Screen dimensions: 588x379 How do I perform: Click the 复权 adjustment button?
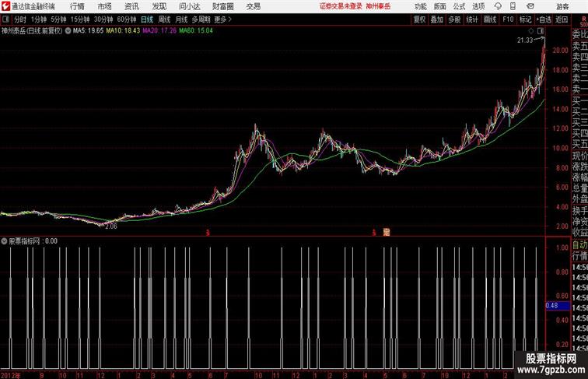point(419,19)
